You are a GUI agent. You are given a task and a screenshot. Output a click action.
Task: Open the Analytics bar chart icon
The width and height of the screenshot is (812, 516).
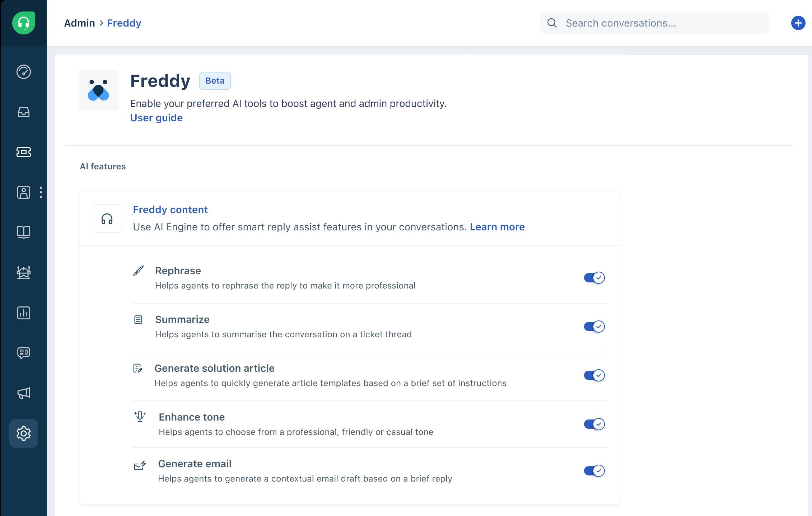point(24,313)
